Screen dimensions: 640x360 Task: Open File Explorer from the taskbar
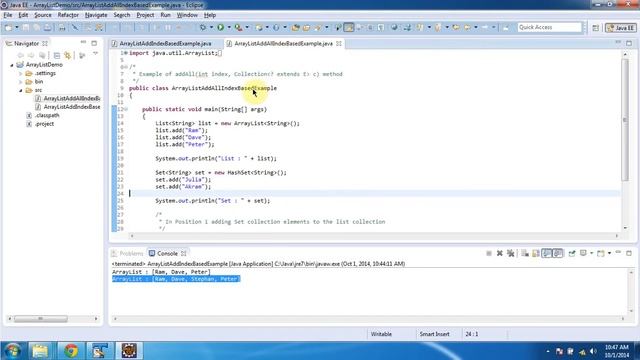coord(40,351)
